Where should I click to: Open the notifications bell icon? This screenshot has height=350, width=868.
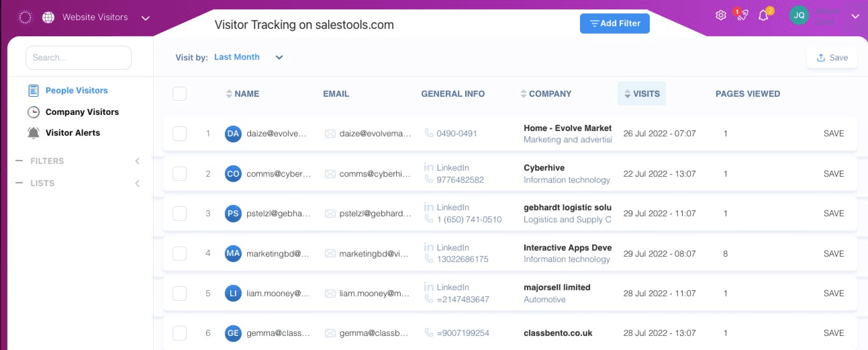pos(763,15)
